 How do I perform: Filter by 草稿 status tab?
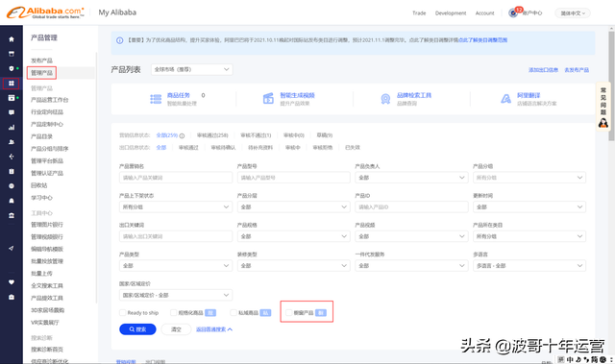tap(325, 135)
